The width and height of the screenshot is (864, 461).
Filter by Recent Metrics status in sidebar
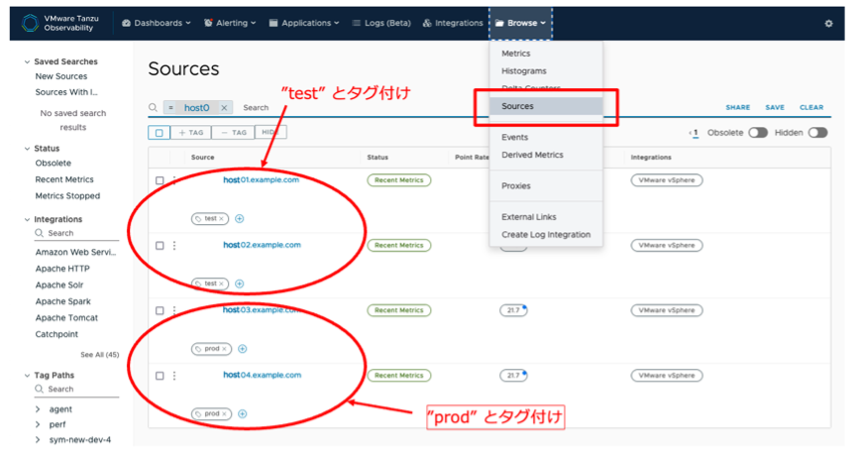coord(64,180)
